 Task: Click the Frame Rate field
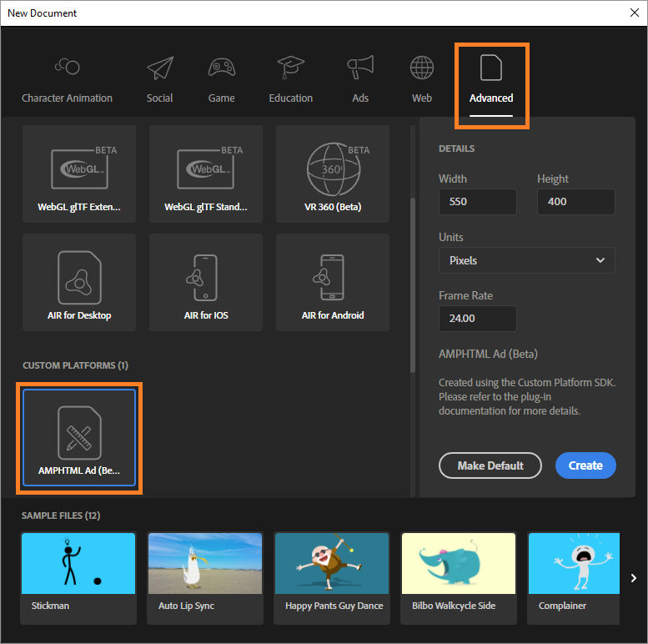477,319
